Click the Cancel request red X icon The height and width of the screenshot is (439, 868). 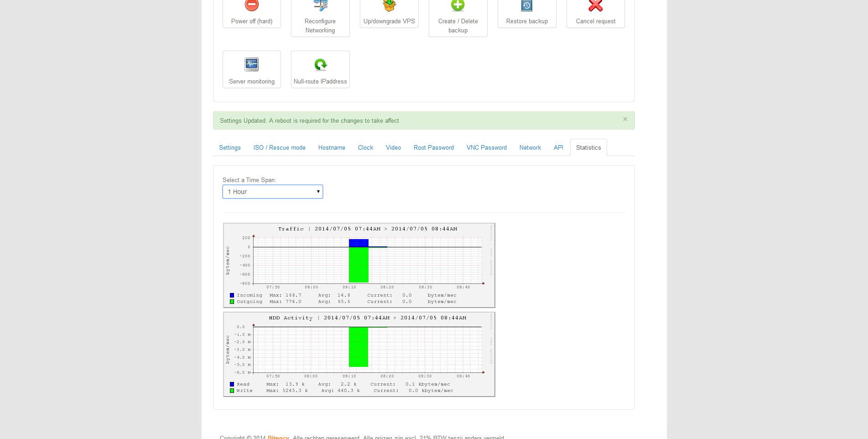[595, 5]
